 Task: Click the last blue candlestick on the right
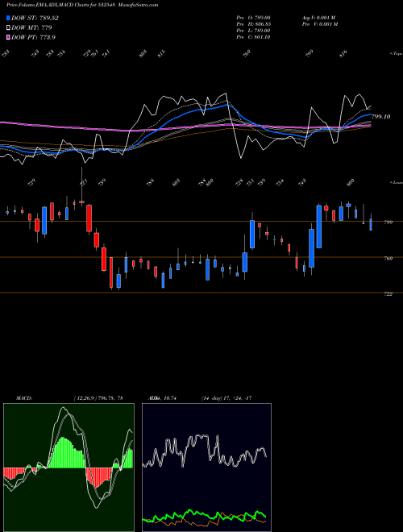click(x=371, y=223)
